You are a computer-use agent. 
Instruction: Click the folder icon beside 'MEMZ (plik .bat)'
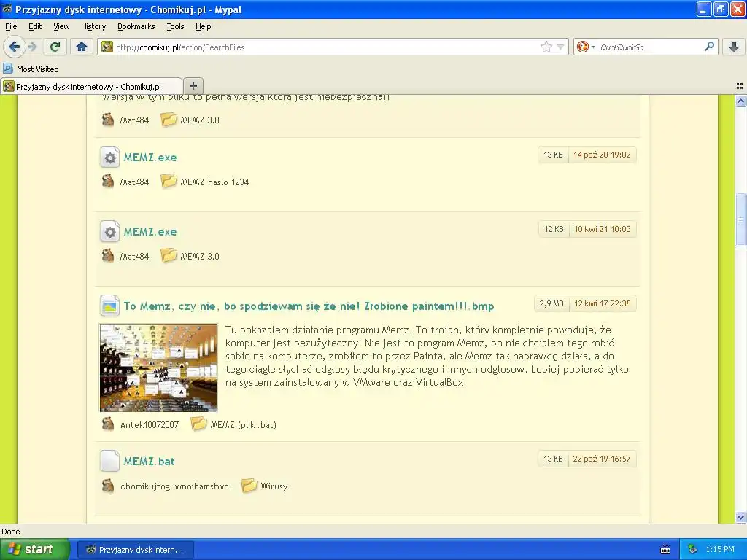pos(198,424)
